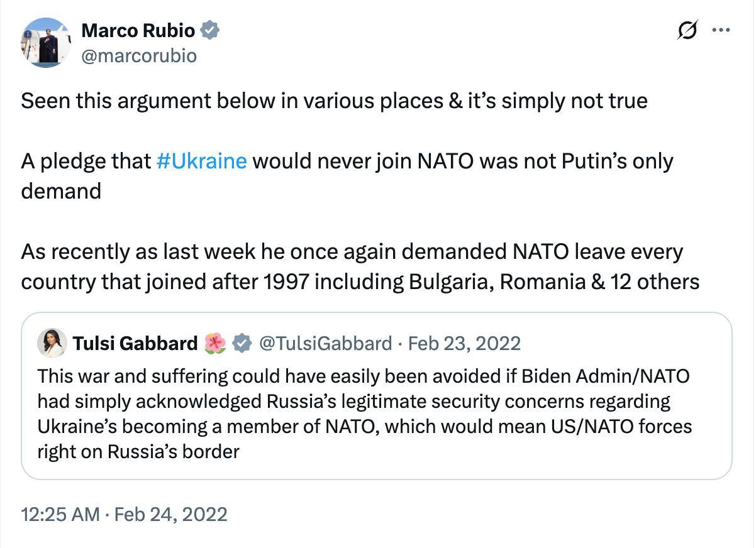Click the main tweet's first sentence
The height and width of the screenshot is (548, 756).
(334, 101)
